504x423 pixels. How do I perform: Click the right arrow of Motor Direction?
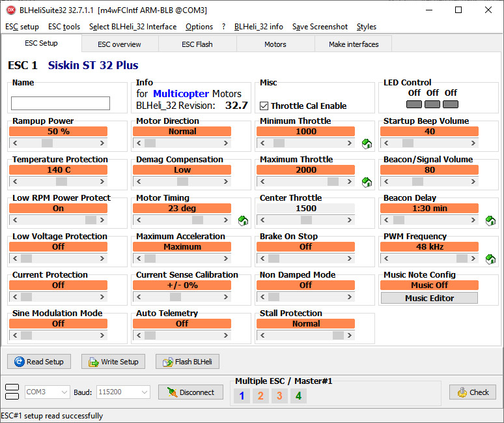[226, 143]
